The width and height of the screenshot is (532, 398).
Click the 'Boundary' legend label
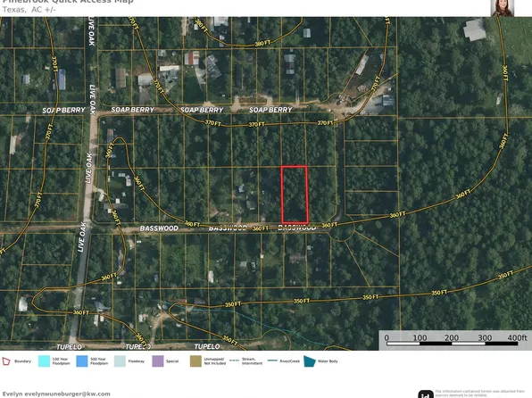click(22, 361)
